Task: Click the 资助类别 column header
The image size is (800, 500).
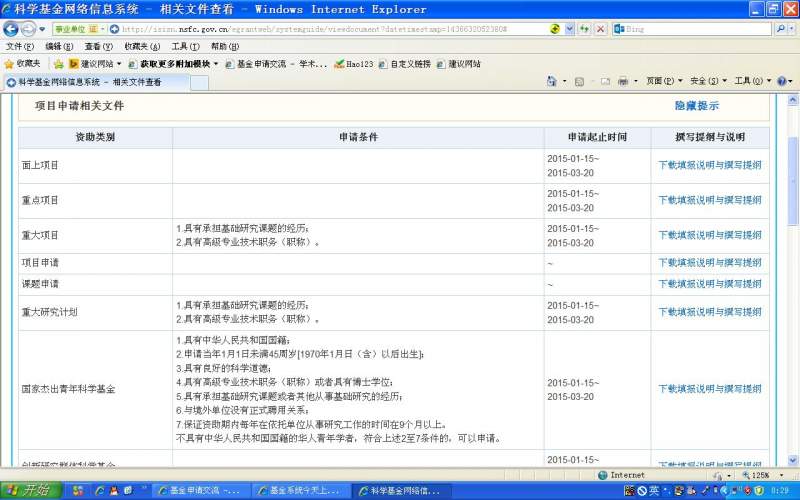Action: pos(95,137)
